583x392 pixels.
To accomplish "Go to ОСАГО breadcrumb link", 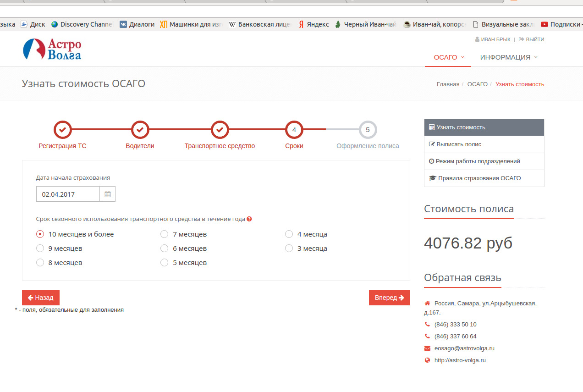I will coord(477,84).
